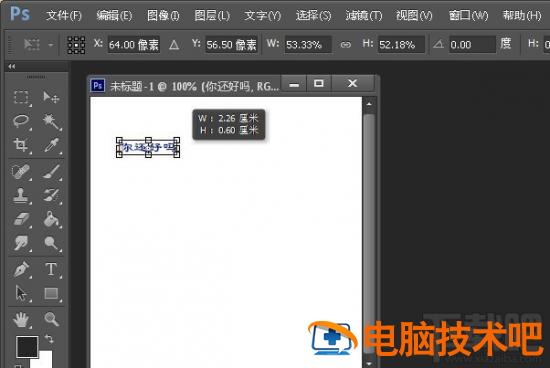Select the Rectangular Marquee tool
The image size is (550, 368).
click(x=21, y=97)
